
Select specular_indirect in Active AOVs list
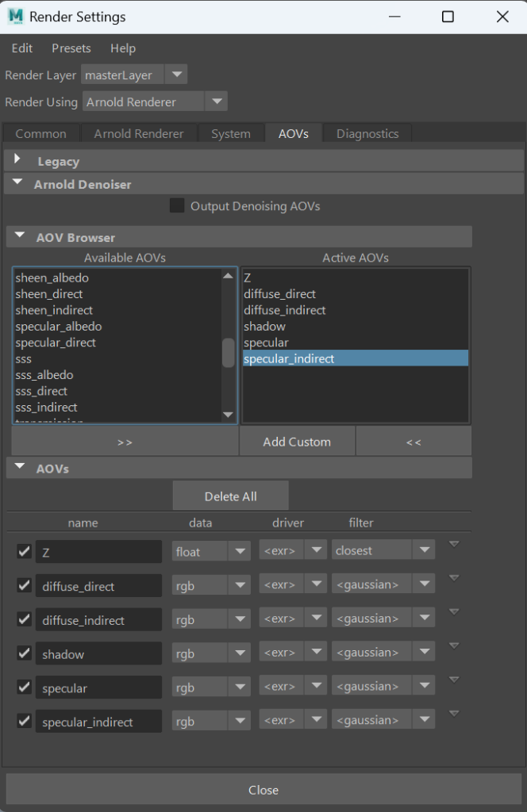pos(355,358)
